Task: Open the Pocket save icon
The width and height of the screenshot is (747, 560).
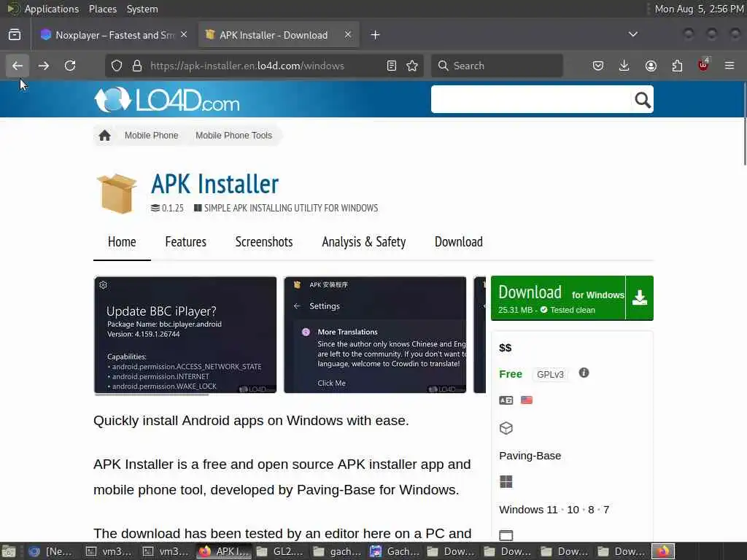Action: click(598, 66)
